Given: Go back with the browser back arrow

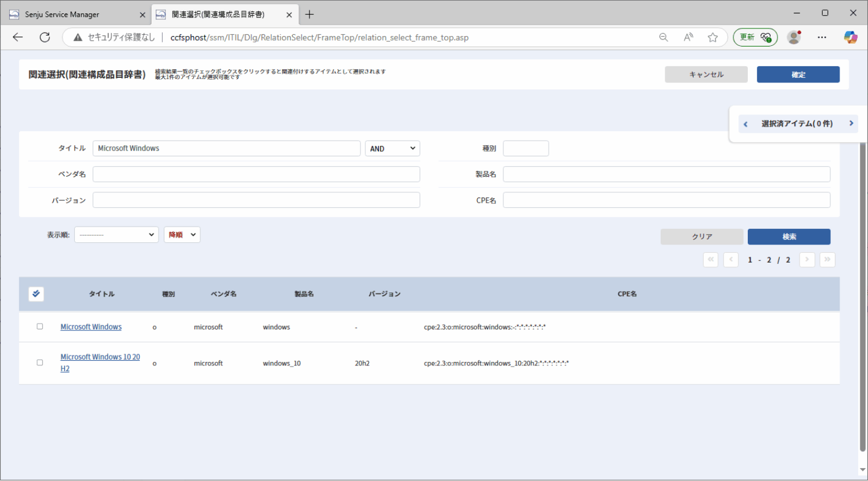Looking at the screenshot, I should pyautogui.click(x=18, y=37).
